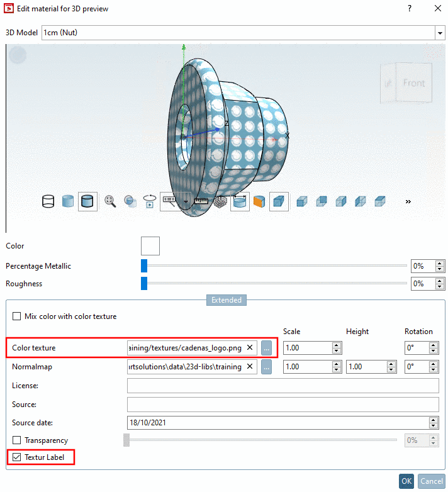This screenshot has height=492, width=448.
Task: Select the third of five cube view icons
Action: [341, 201]
